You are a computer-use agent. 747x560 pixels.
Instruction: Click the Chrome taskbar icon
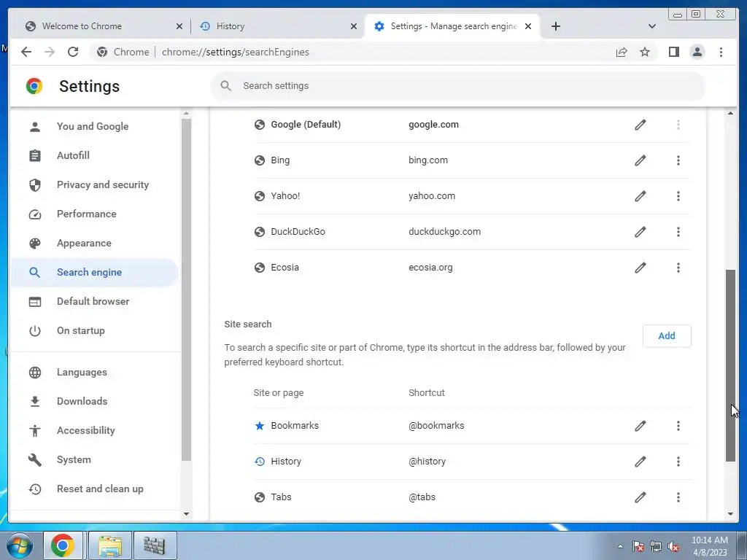point(63,545)
